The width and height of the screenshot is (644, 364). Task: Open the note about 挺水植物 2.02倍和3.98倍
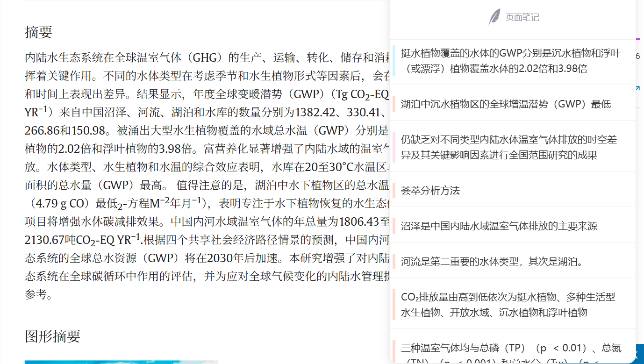pos(510,61)
